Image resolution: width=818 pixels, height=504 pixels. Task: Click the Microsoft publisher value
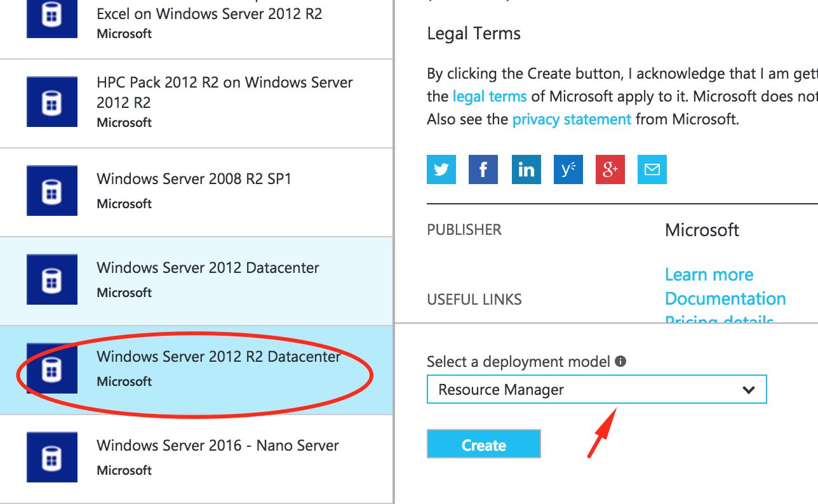pos(702,230)
